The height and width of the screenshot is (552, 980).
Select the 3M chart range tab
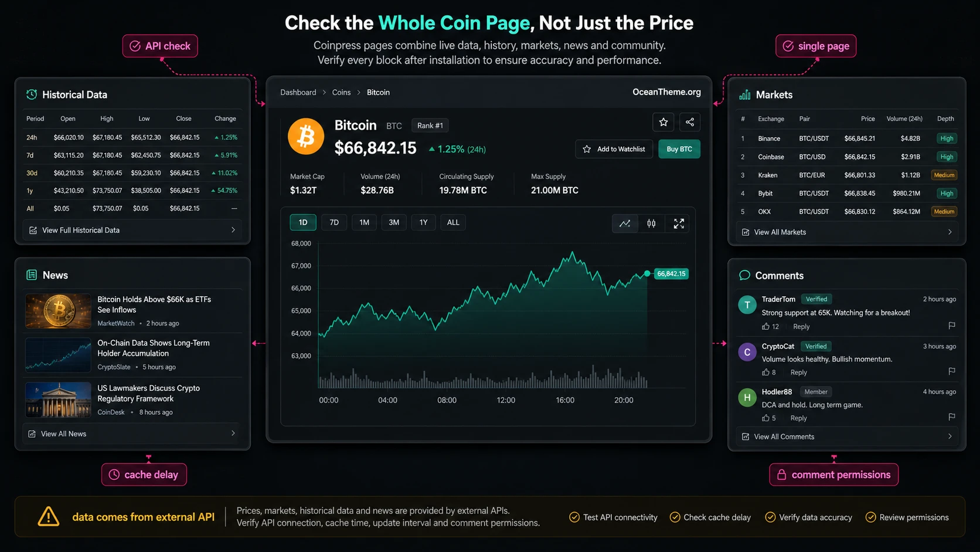[394, 222]
